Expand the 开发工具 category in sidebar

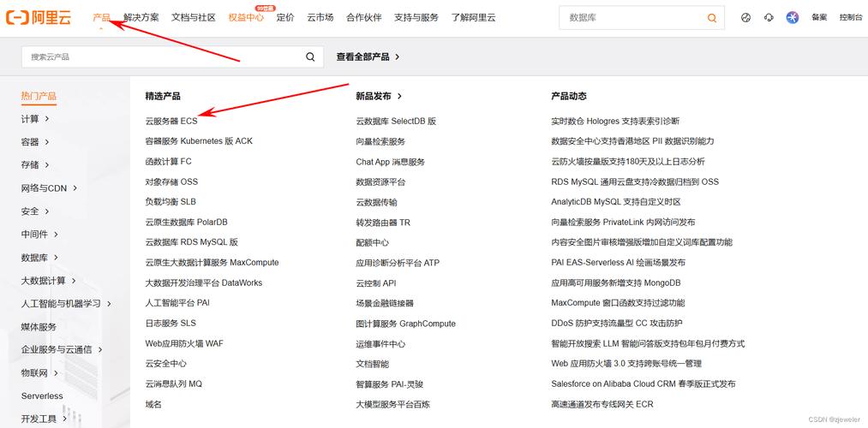[45, 419]
